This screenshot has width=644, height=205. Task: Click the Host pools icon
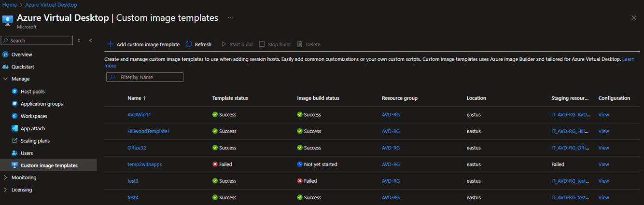[15, 92]
